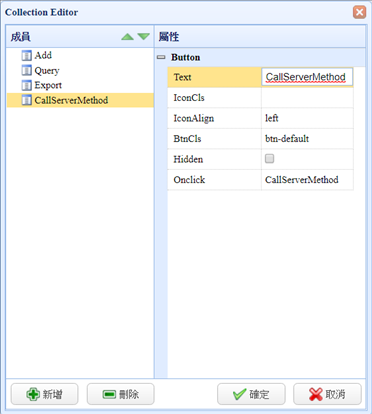The width and height of the screenshot is (372, 414).
Task: Select the IconCls property label
Action: [189, 98]
